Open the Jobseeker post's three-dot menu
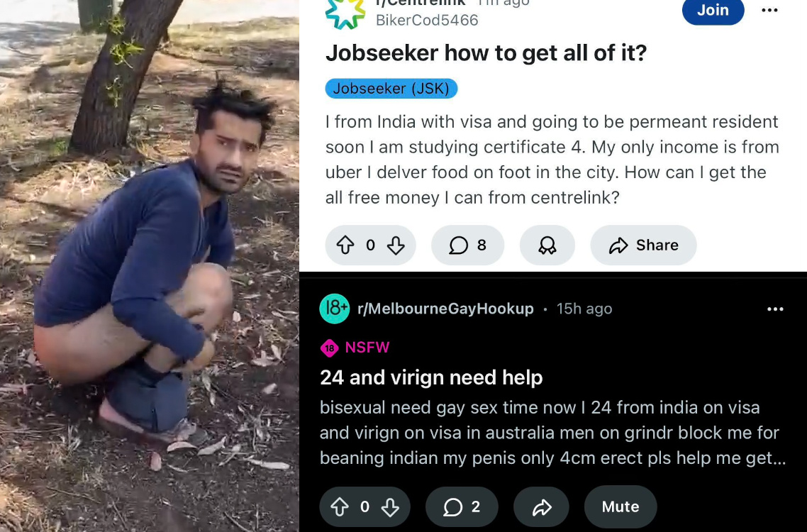Screen dimensions: 807x532 point(769,11)
